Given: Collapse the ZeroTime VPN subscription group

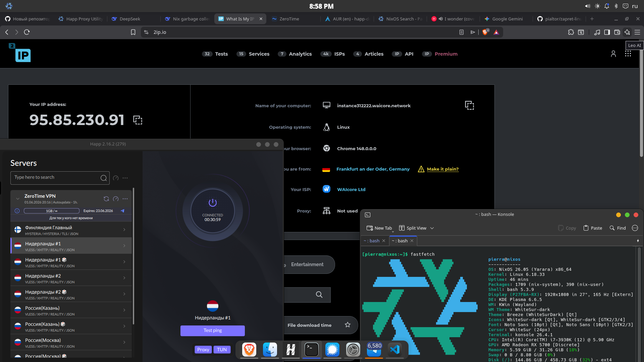Looking at the screenshot, I should (18, 199).
